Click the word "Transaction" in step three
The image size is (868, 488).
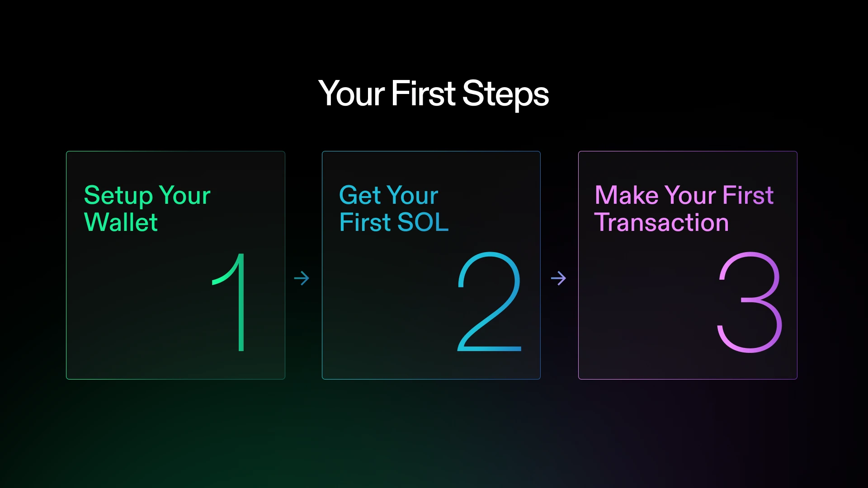coord(661,222)
